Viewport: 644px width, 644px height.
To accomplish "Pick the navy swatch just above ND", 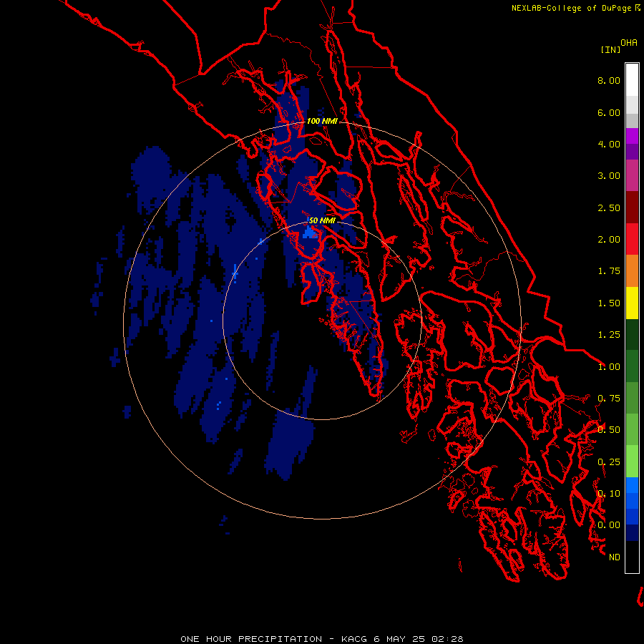I will pyautogui.click(x=632, y=533).
